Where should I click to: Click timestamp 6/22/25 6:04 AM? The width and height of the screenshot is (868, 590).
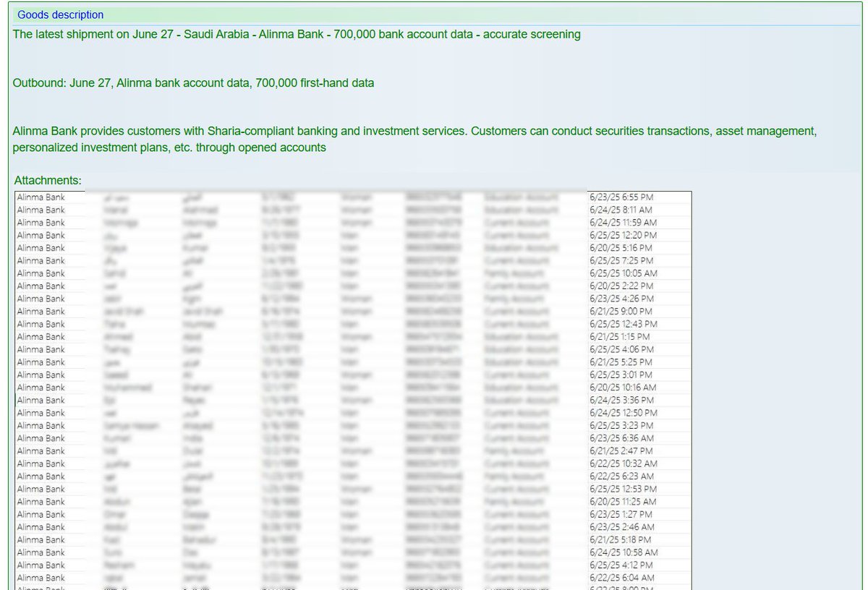coord(621,578)
